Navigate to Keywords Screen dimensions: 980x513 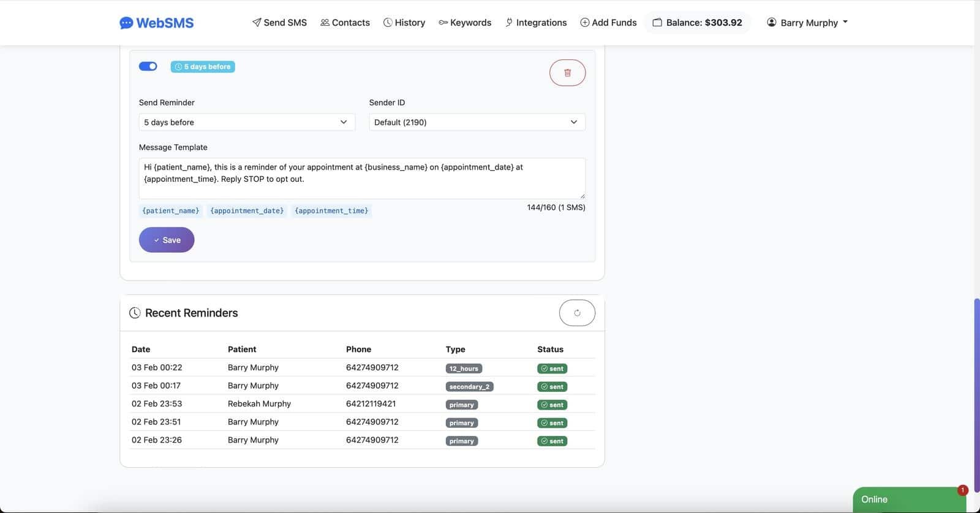tap(465, 23)
